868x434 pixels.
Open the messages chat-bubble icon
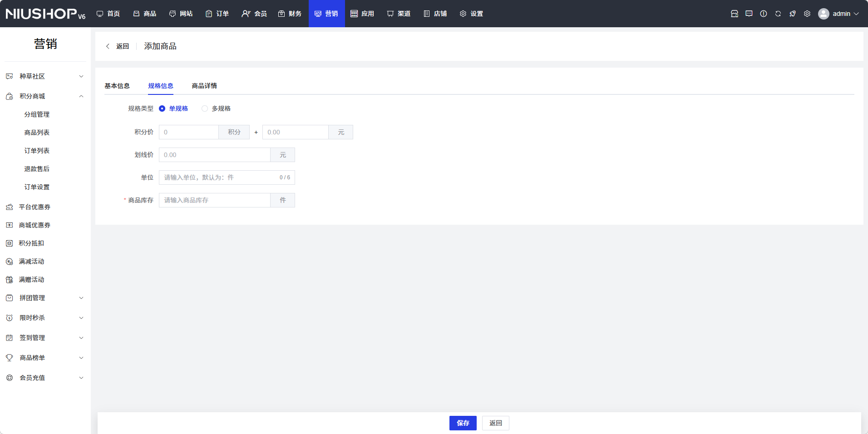pyautogui.click(x=749, y=14)
